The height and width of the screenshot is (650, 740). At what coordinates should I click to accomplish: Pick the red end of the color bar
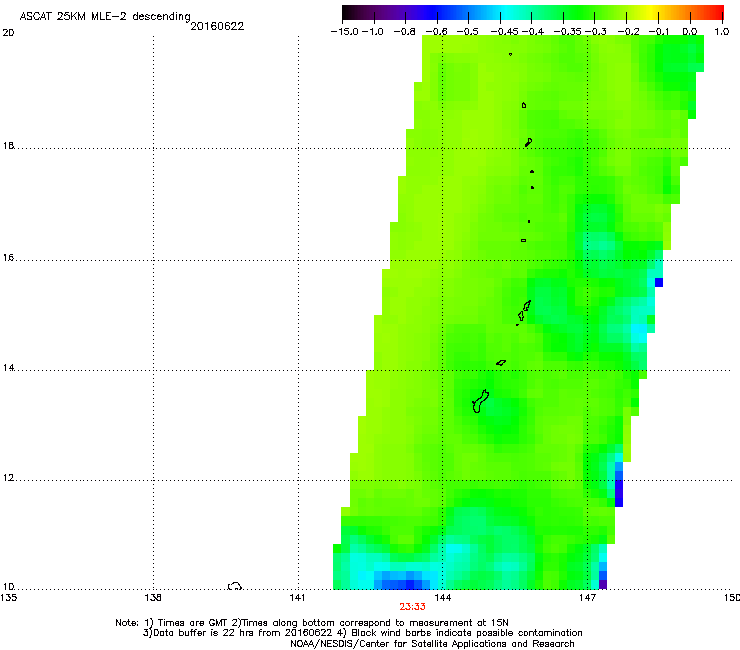click(715, 13)
